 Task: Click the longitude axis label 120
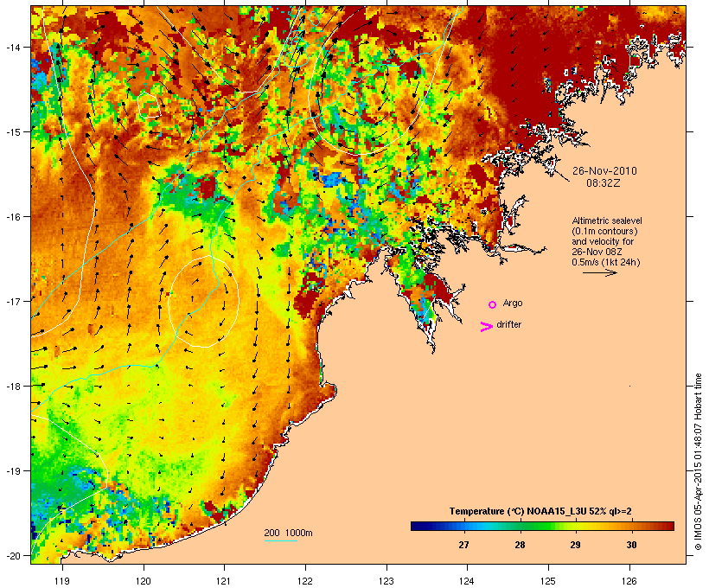click(144, 581)
